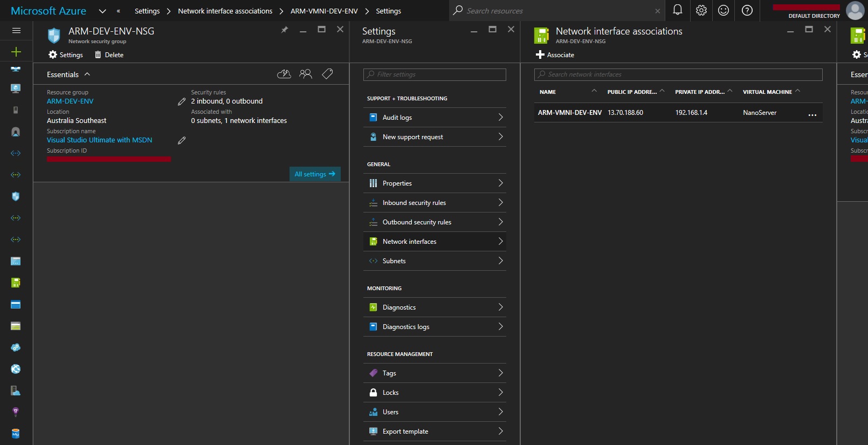
Task: Click private IP 192.168.1.4
Action: point(691,113)
